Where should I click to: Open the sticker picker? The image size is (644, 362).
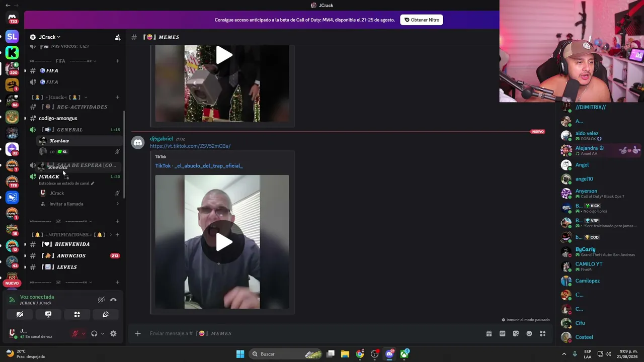point(516,333)
